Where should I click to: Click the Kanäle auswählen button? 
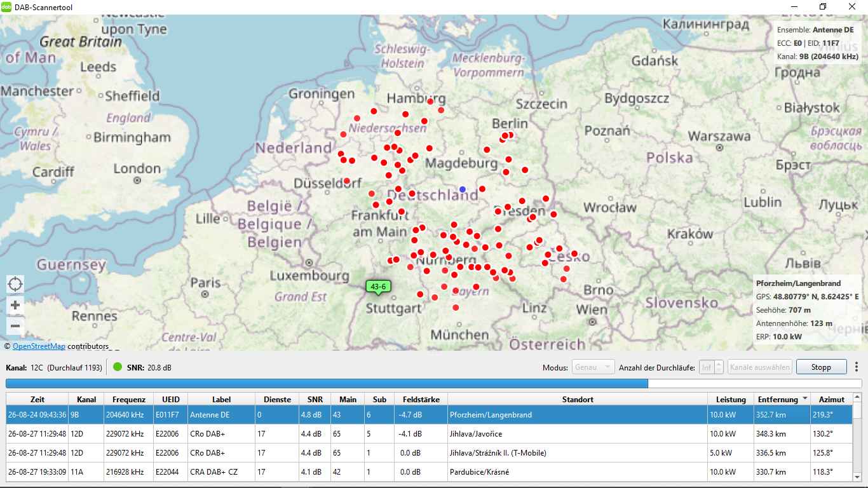tap(760, 367)
